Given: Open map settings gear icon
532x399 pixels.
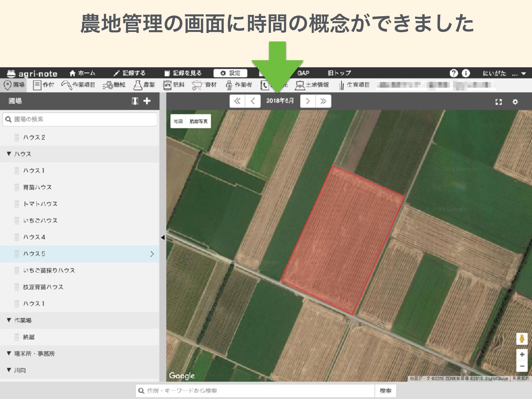Looking at the screenshot, I should (x=515, y=102).
